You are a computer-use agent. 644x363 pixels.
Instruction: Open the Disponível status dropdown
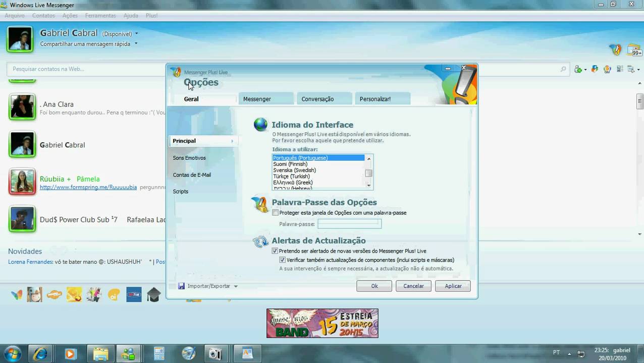(x=136, y=34)
